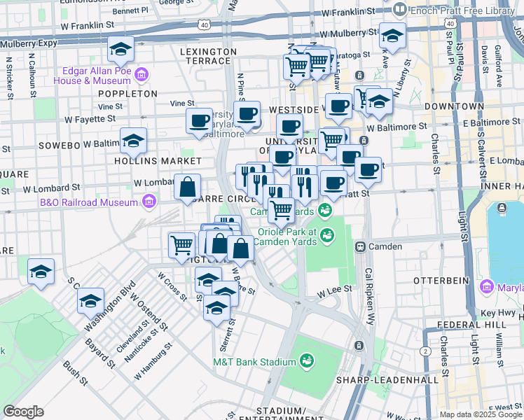Click the Camden train station icon
The width and height of the screenshot is (524, 420).
(360, 246)
